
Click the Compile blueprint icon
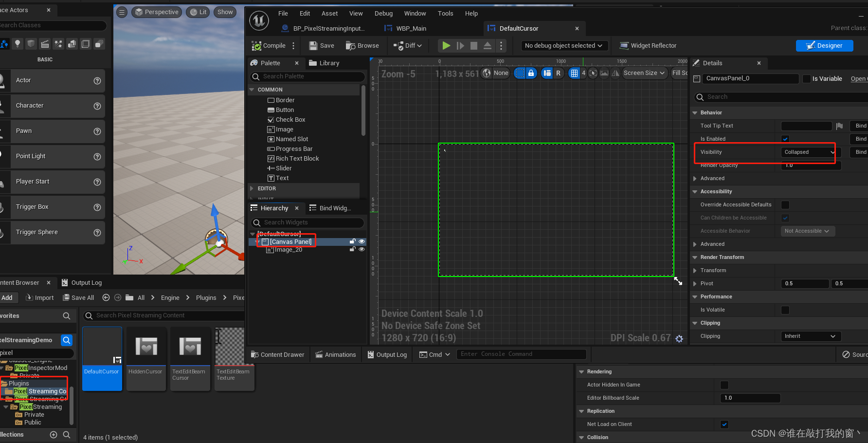pos(257,46)
